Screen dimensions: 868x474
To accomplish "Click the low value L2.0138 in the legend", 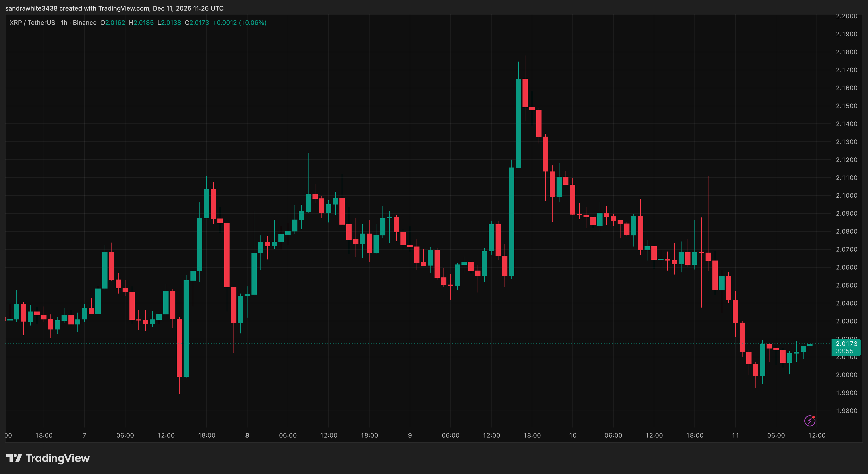I will 170,22.
